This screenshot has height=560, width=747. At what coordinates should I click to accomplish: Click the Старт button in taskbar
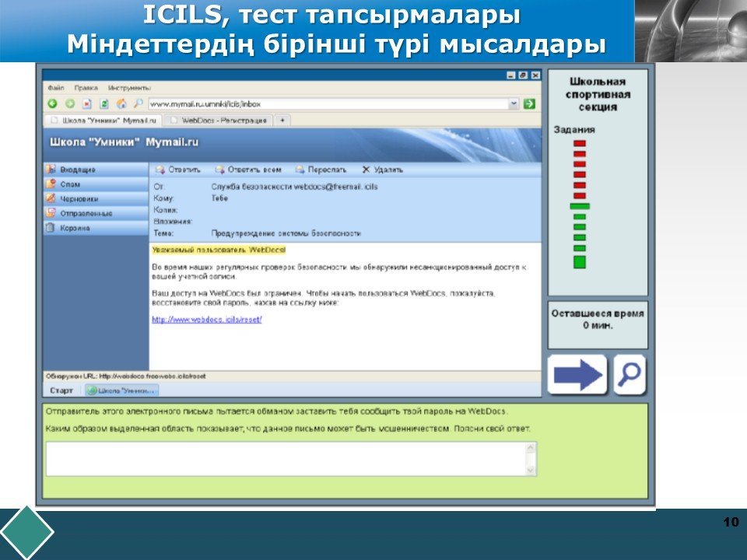coord(61,390)
